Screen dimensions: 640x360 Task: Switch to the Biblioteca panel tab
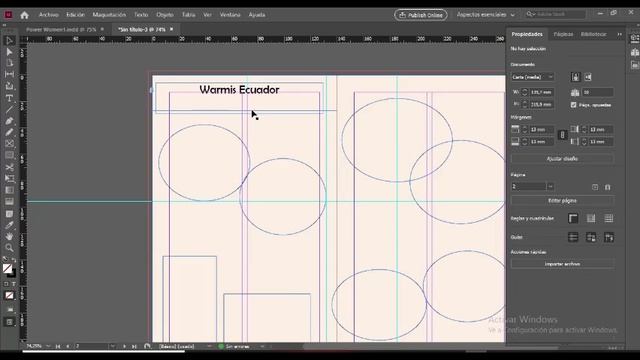tap(593, 34)
